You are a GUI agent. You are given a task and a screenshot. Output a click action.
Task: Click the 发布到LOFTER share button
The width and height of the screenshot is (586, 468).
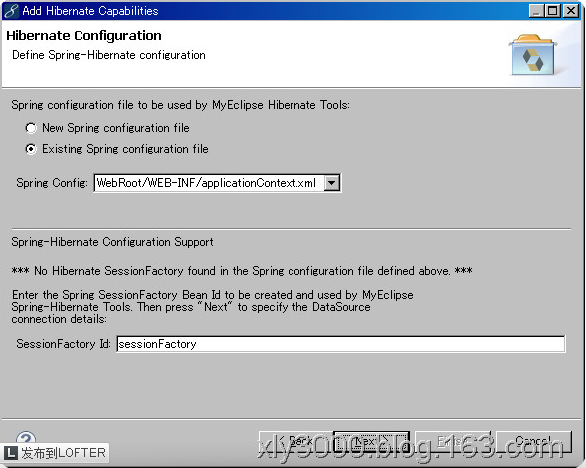pos(55,453)
